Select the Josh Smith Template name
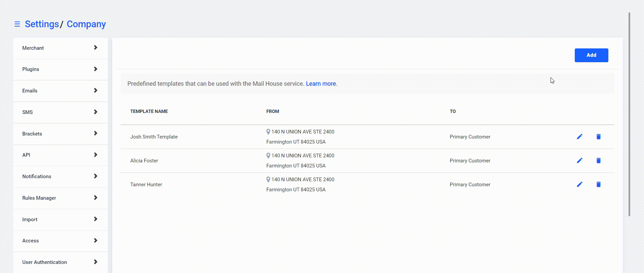 point(154,137)
